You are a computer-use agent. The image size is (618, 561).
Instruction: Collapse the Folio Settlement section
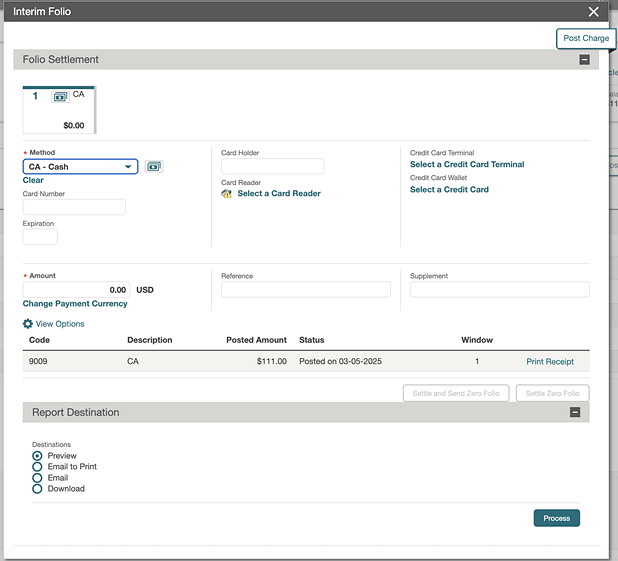tap(584, 60)
